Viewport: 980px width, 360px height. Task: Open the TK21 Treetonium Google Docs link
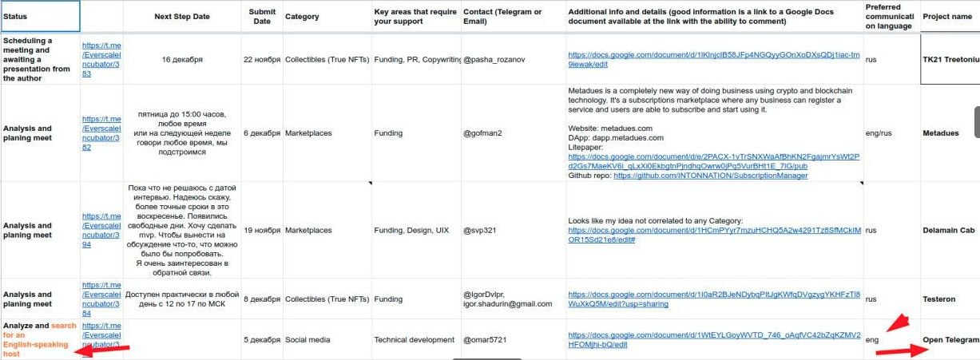point(713,59)
